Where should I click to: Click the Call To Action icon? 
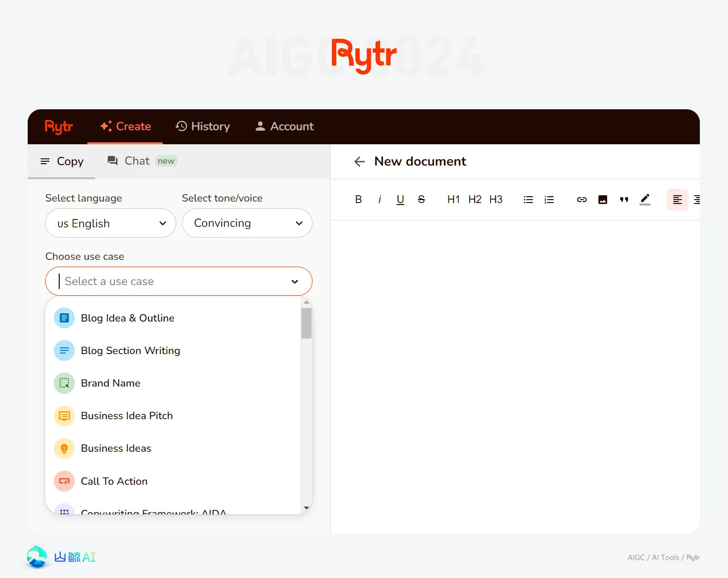pyautogui.click(x=64, y=481)
